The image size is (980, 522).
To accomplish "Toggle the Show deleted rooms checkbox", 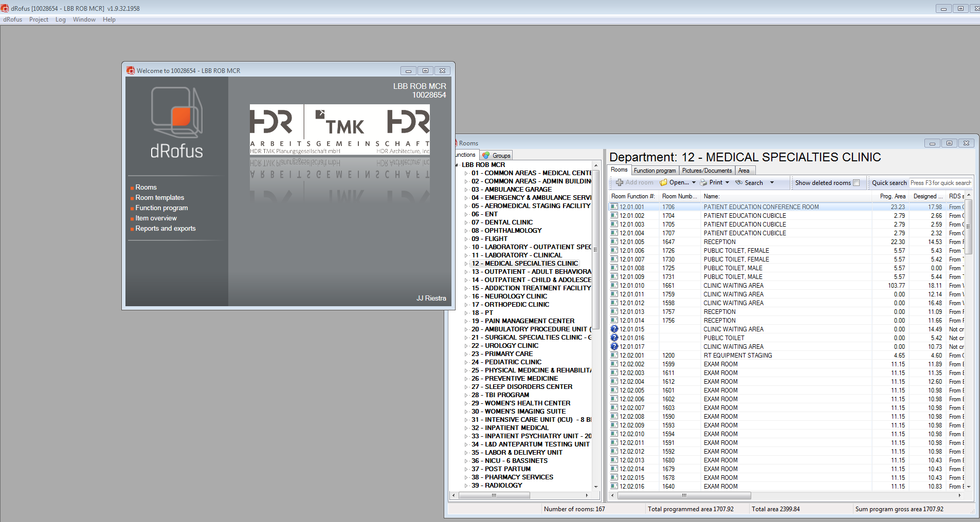I will [856, 183].
